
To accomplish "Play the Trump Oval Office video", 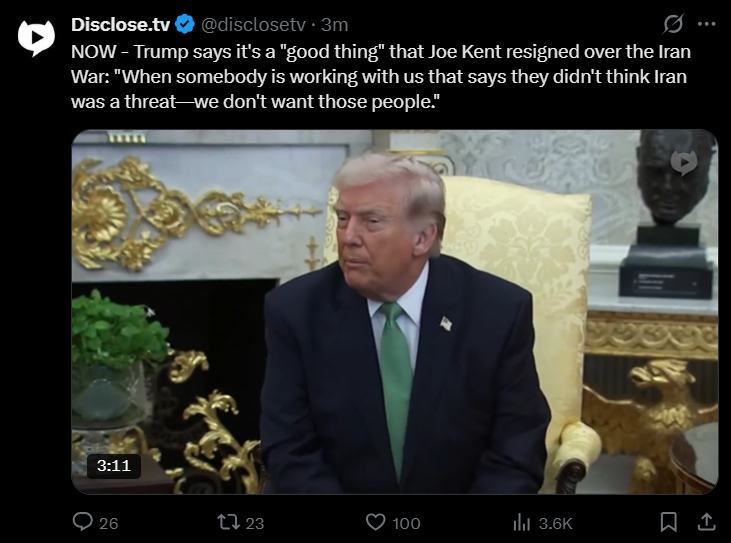I will click(394, 312).
